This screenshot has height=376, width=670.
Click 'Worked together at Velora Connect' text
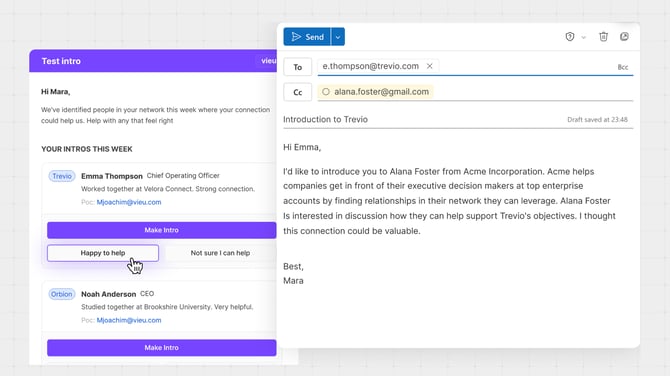[x=137, y=189]
